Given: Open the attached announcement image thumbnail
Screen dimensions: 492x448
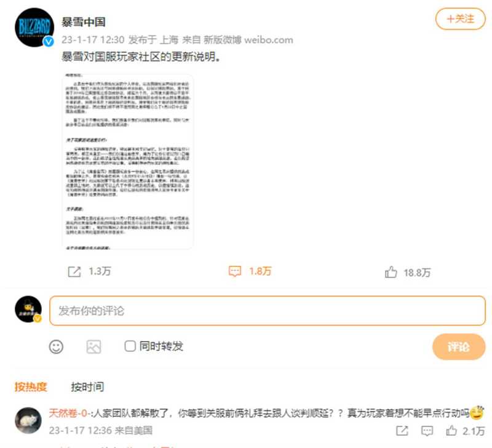Looking at the screenshot, I should (x=128, y=162).
